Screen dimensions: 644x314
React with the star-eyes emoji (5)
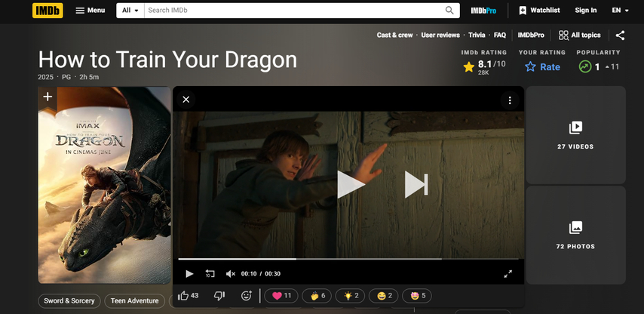[x=417, y=296]
